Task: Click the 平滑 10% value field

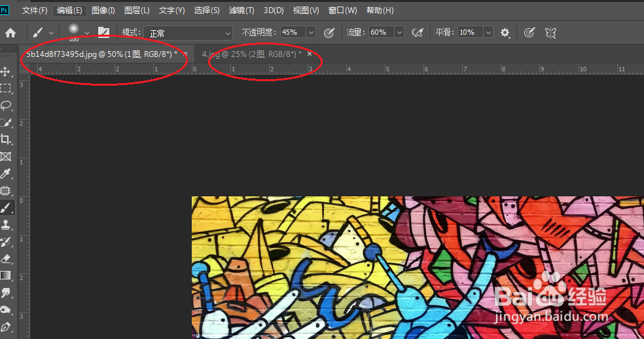Action: click(x=471, y=33)
